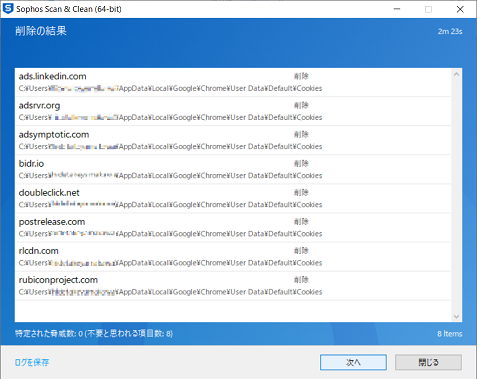The height and width of the screenshot is (379, 477).
Task: Click the Cookies file path under rubiconproject.com
Action: (170, 292)
